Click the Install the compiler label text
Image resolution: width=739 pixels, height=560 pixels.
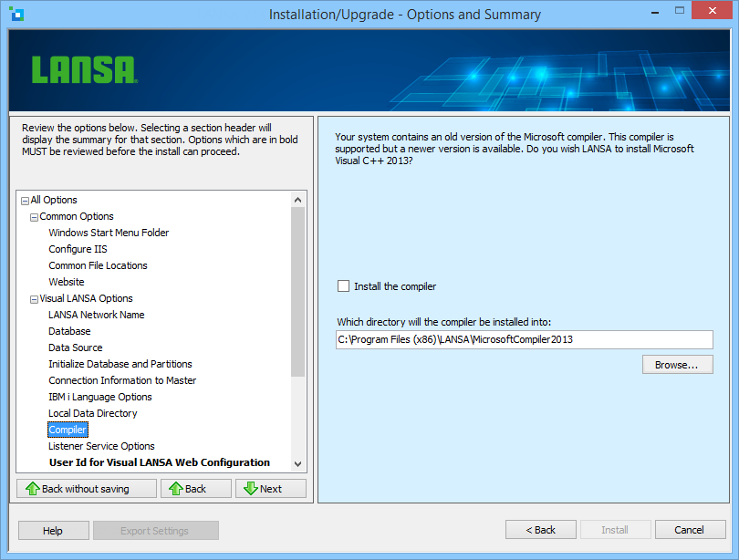tap(395, 286)
